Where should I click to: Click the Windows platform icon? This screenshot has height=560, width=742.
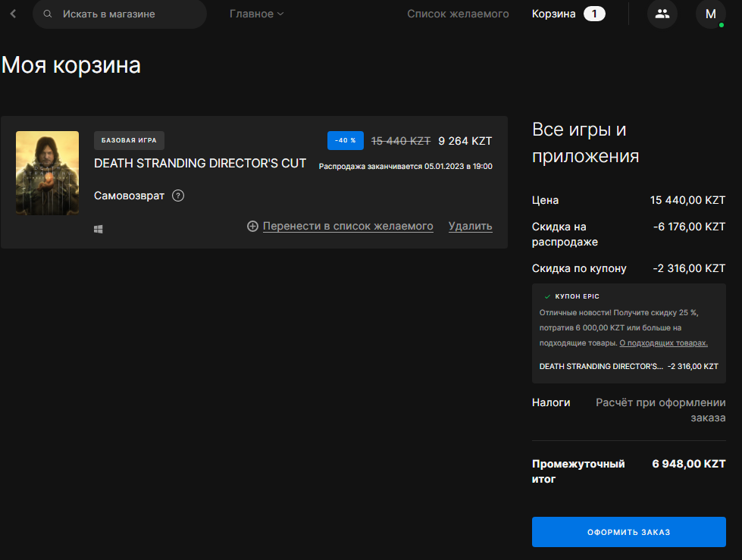99,229
